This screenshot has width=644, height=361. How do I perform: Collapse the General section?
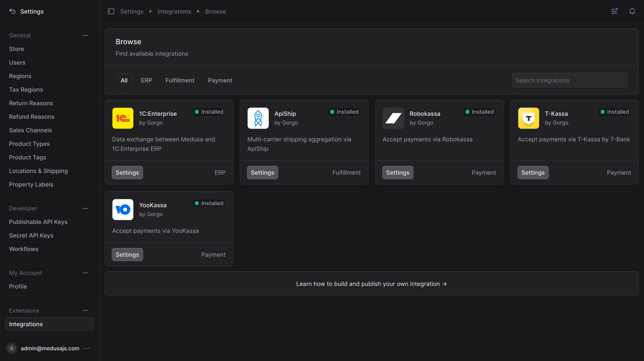point(85,35)
